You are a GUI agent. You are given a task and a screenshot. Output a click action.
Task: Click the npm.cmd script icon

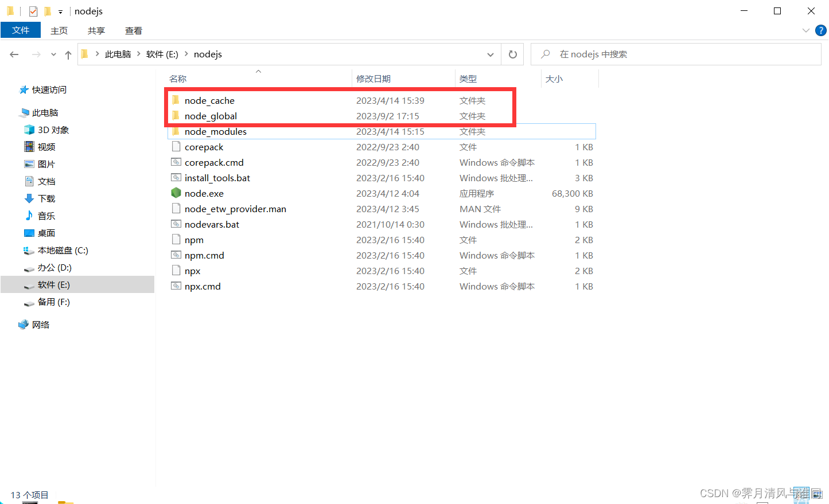(176, 255)
